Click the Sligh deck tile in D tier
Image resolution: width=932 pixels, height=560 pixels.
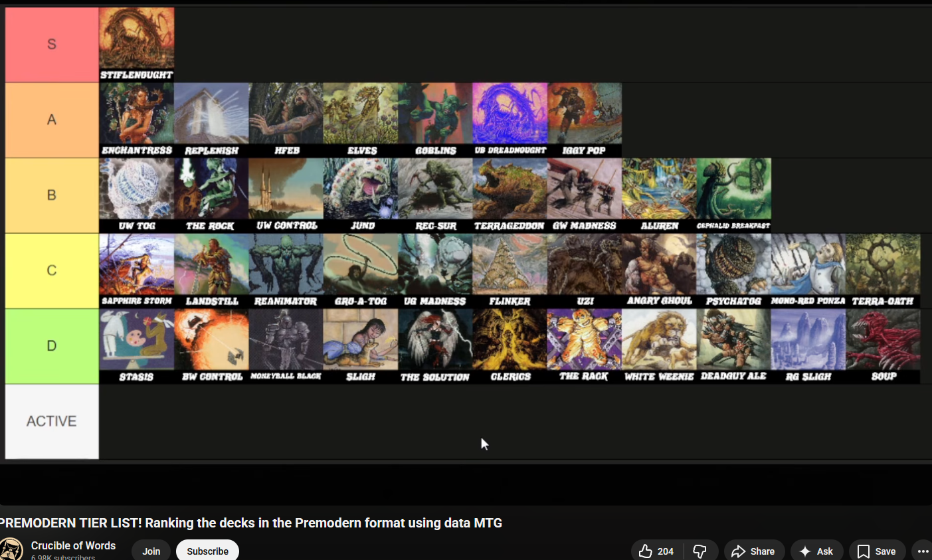pyautogui.click(x=361, y=346)
